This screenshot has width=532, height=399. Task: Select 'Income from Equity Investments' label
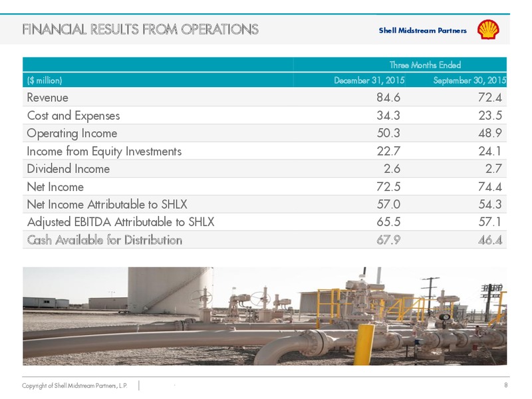click(x=104, y=152)
